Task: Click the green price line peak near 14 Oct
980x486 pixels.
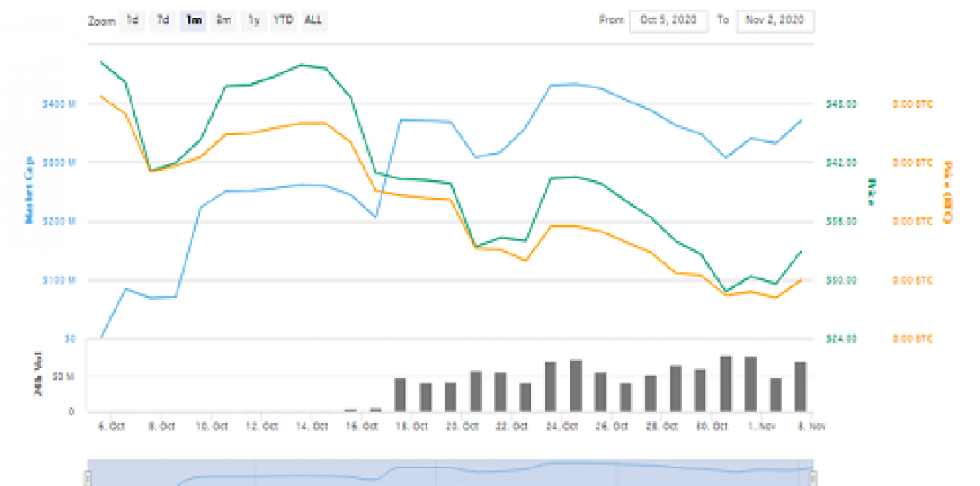Action: tap(302, 65)
